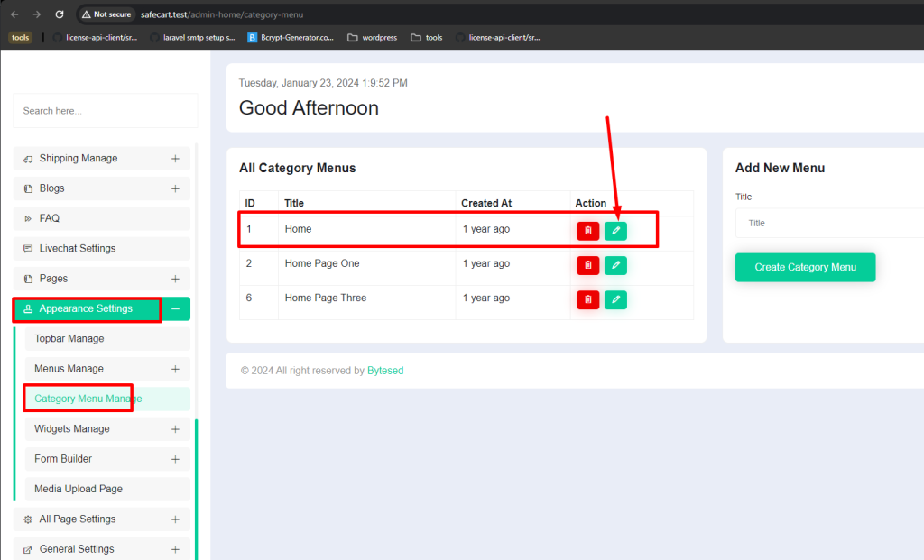Open Topbar Manage in sidebar
924x560 pixels.
[107, 338]
